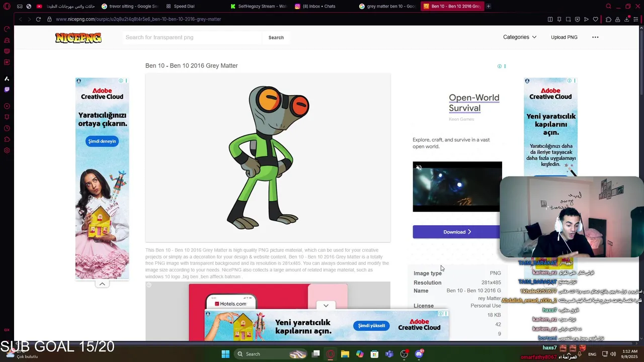This screenshot has width=644, height=362.
Task: Open Windows Start menu
Action: click(225, 354)
